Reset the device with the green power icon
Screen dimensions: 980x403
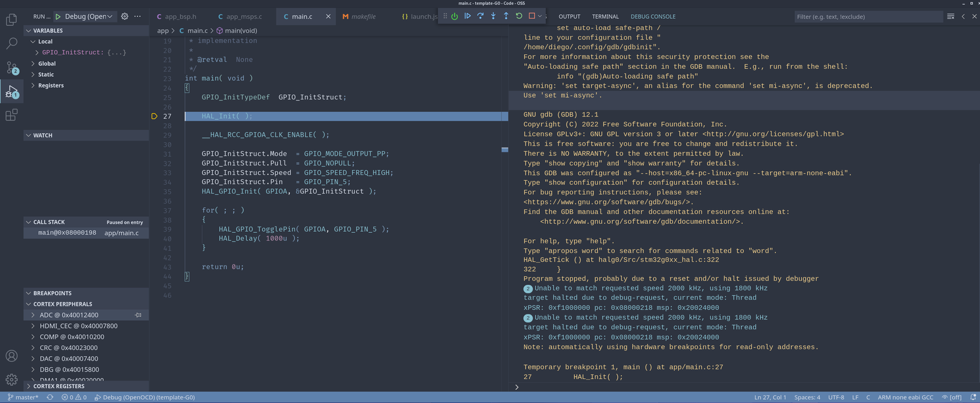[x=455, y=16]
